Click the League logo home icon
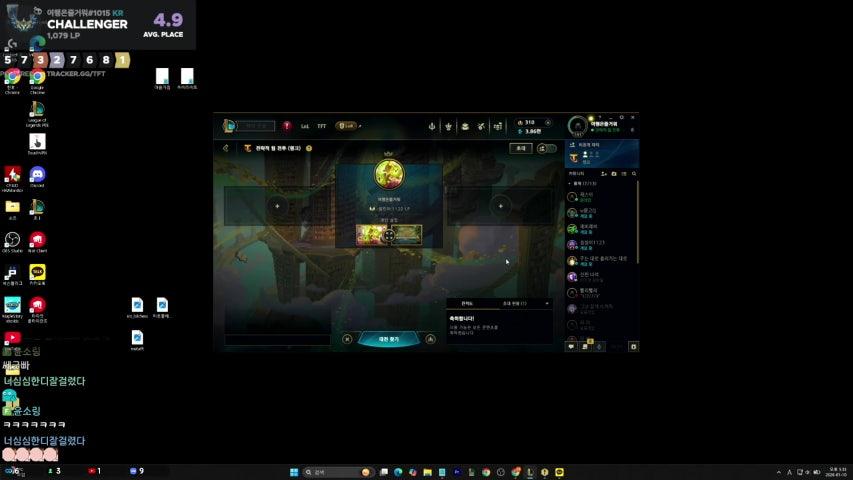The height and width of the screenshot is (480, 853). (228, 126)
